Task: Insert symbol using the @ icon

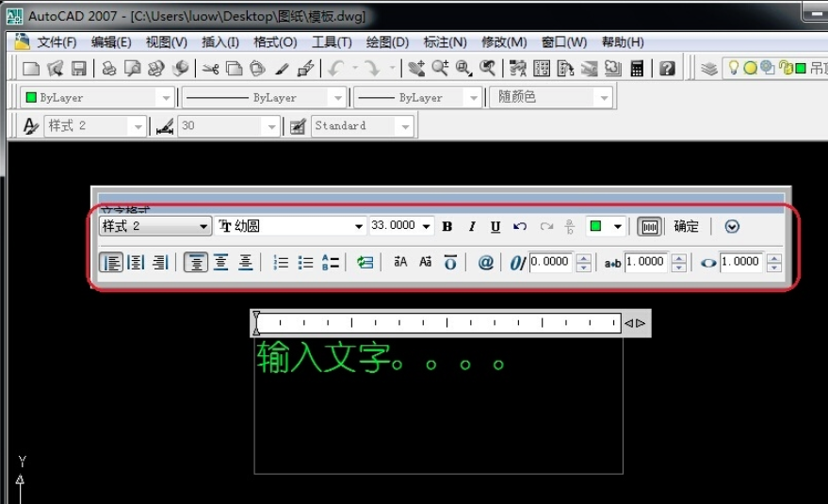Action: tap(485, 262)
